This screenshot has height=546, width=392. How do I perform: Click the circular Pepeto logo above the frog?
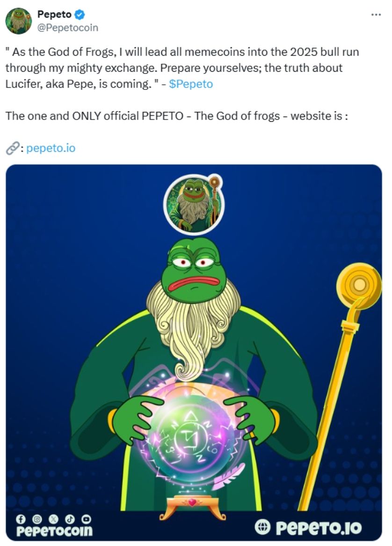pos(194,205)
